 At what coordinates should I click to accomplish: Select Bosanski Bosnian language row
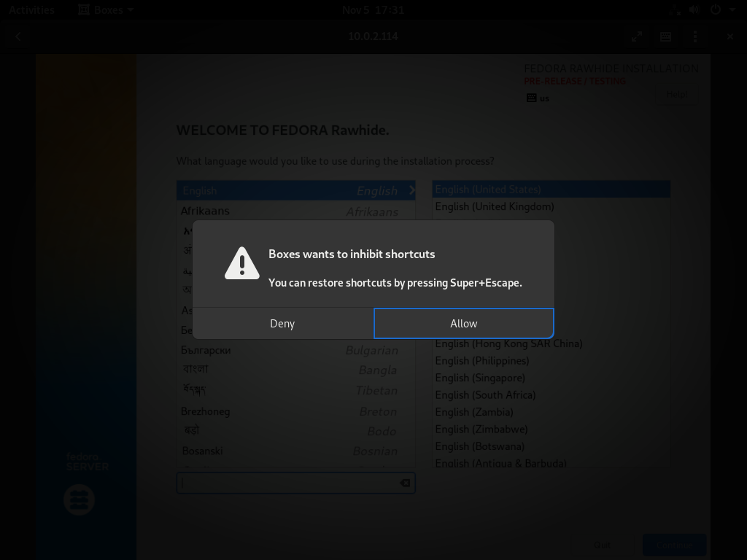tap(296, 451)
